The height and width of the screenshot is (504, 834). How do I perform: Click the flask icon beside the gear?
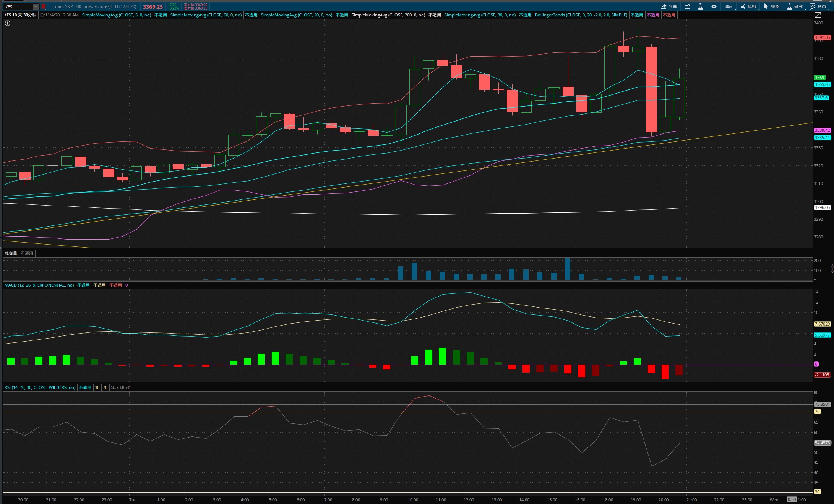click(x=701, y=6)
